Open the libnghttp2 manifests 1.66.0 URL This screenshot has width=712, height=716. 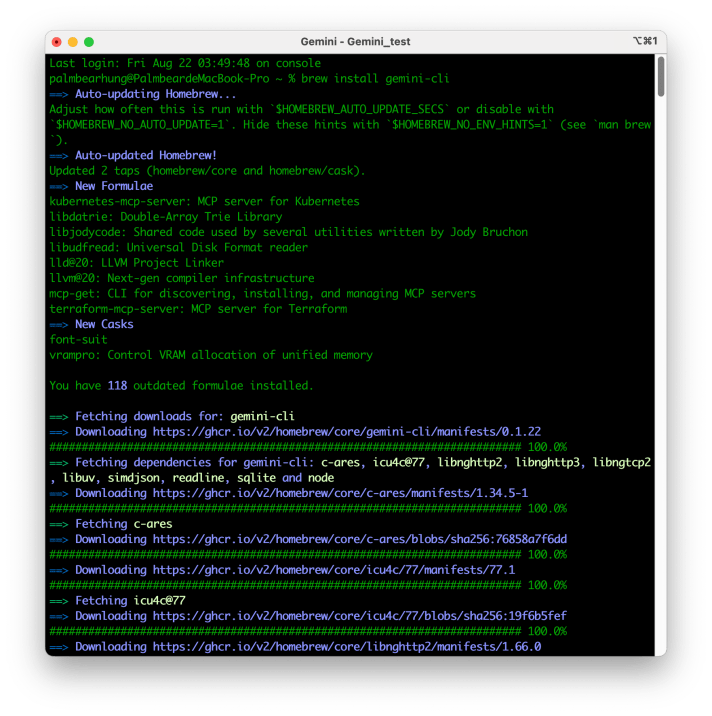[x=346, y=647]
